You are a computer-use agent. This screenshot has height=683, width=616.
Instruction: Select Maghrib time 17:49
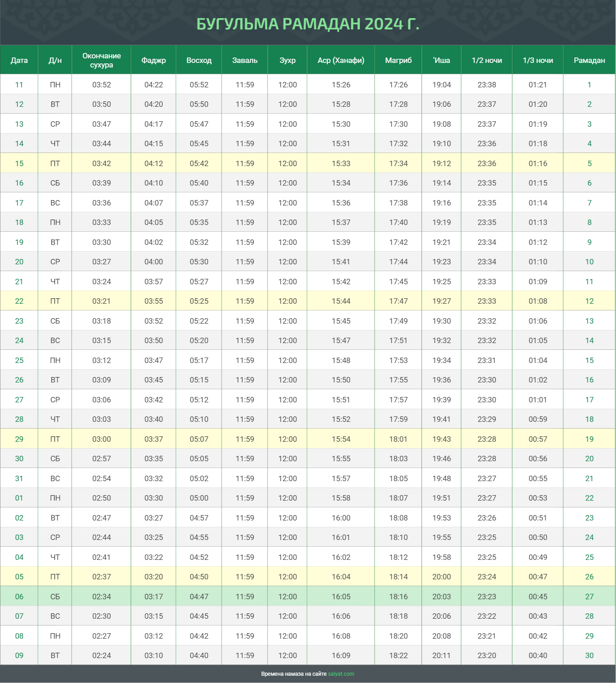click(398, 321)
